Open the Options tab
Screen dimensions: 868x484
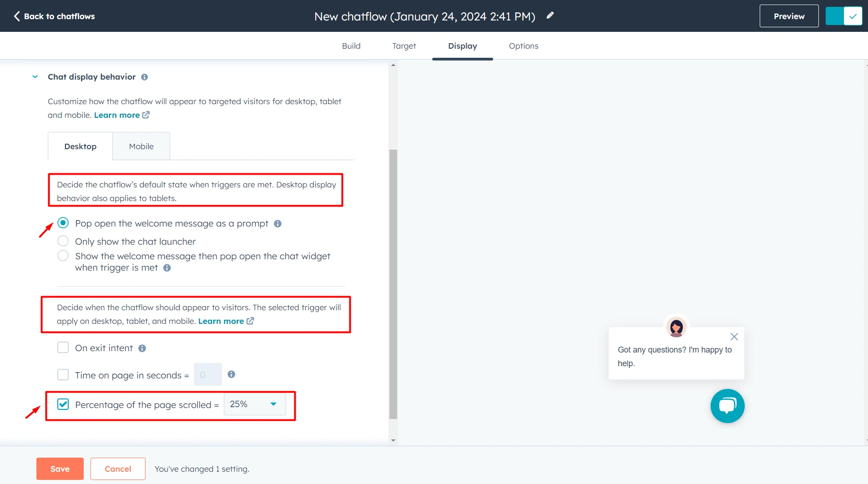(523, 45)
